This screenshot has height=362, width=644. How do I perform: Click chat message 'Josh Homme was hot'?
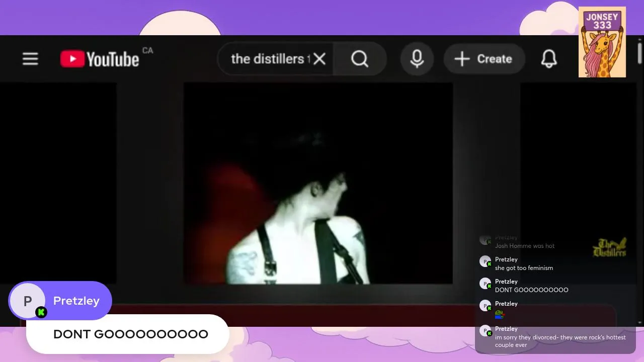(525, 246)
